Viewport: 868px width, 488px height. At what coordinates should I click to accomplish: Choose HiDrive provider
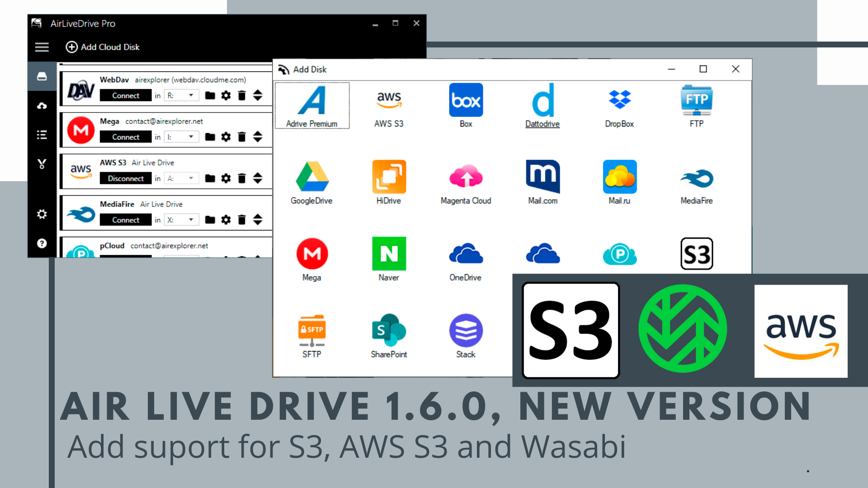389,183
